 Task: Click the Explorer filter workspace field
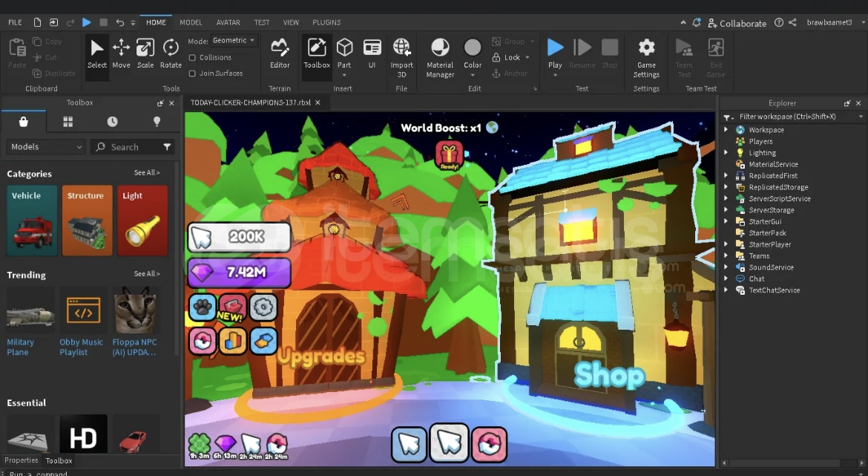tap(792, 117)
